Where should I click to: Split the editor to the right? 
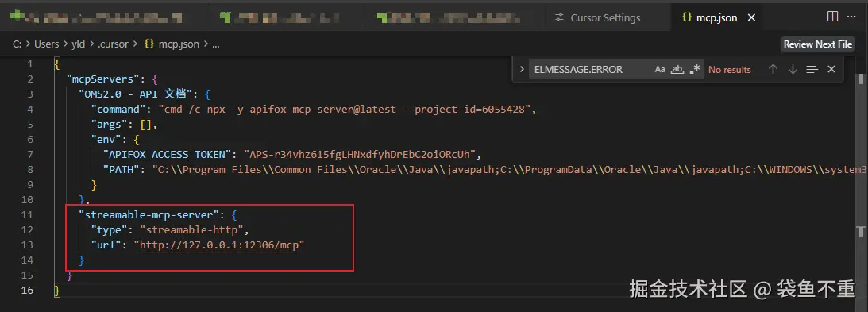(832, 17)
